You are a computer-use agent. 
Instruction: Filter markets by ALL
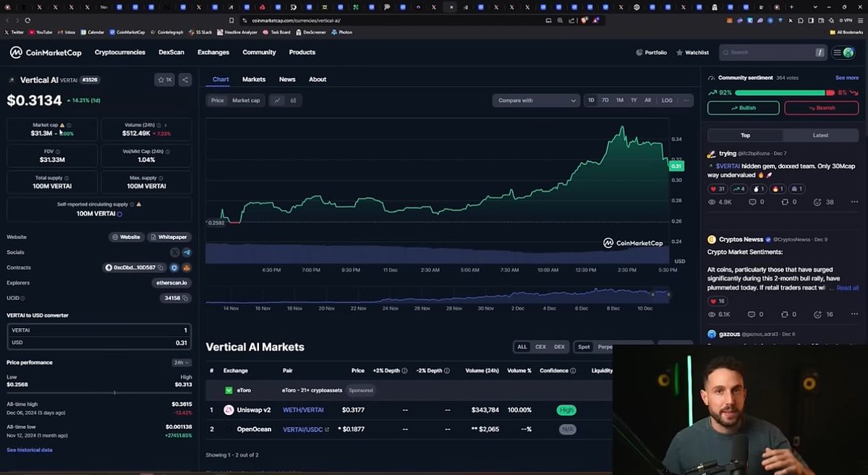[x=522, y=347]
